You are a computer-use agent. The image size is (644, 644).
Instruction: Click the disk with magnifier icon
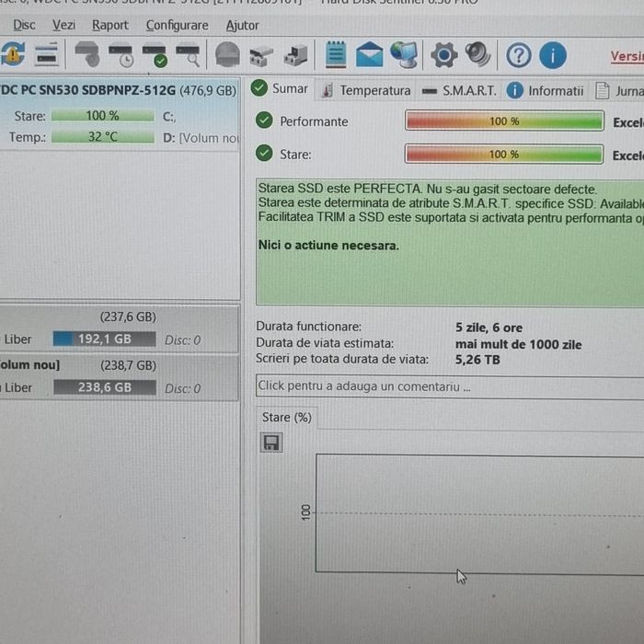[x=188, y=55]
